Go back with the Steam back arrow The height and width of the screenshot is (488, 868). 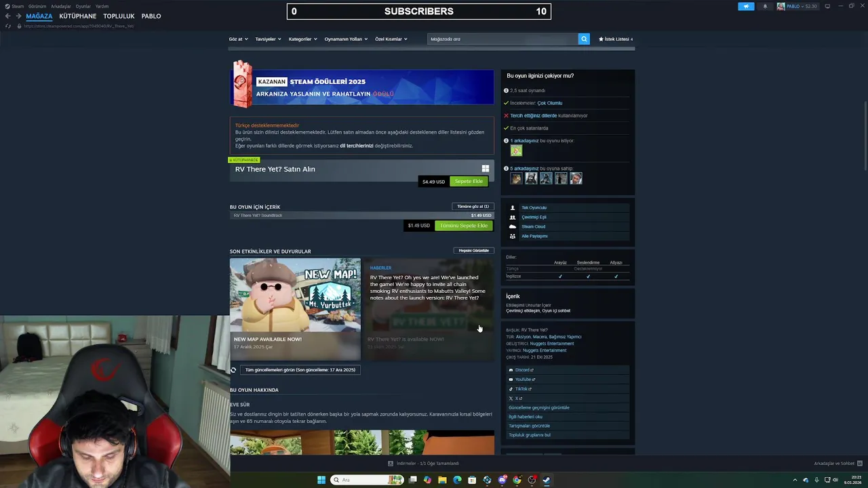7,16
